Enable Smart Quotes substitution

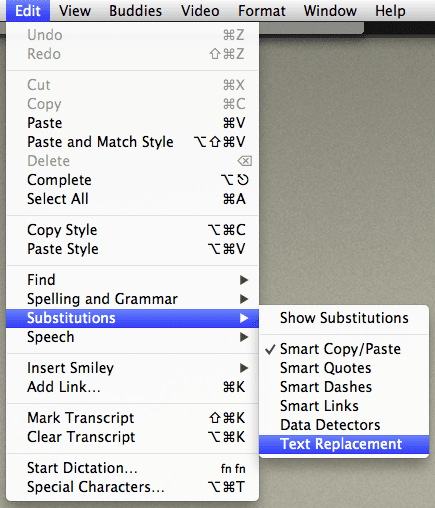[x=344, y=368]
